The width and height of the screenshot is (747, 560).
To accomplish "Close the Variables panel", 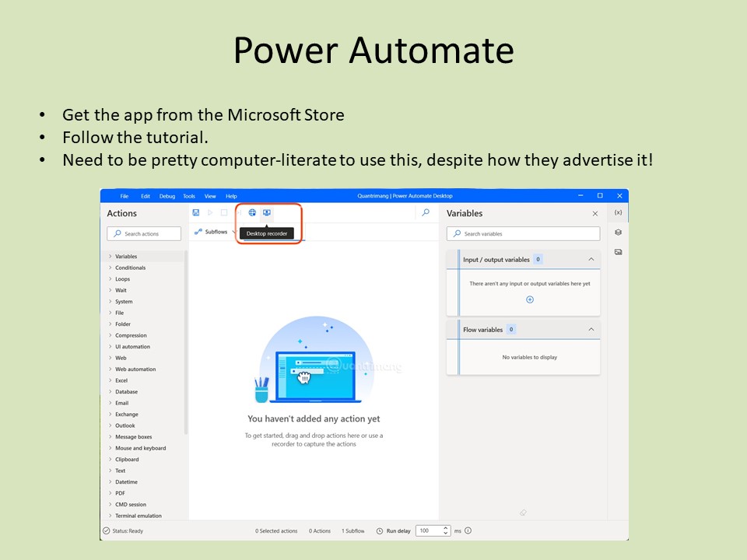I will coord(595,213).
